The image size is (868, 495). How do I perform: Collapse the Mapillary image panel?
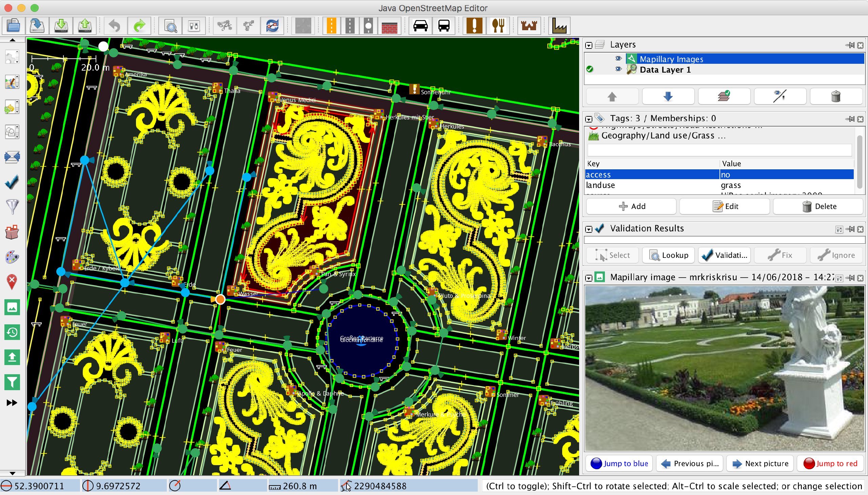click(589, 278)
